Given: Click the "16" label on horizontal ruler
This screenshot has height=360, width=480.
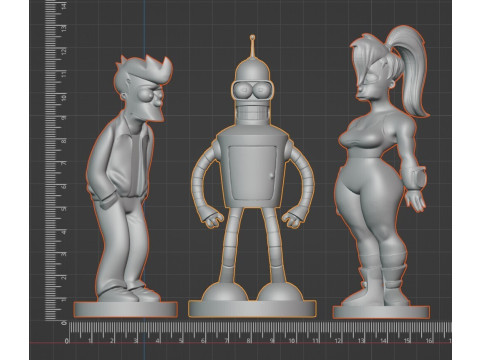Looking at the screenshot, I should pyautogui.click(x=429, y=340).
